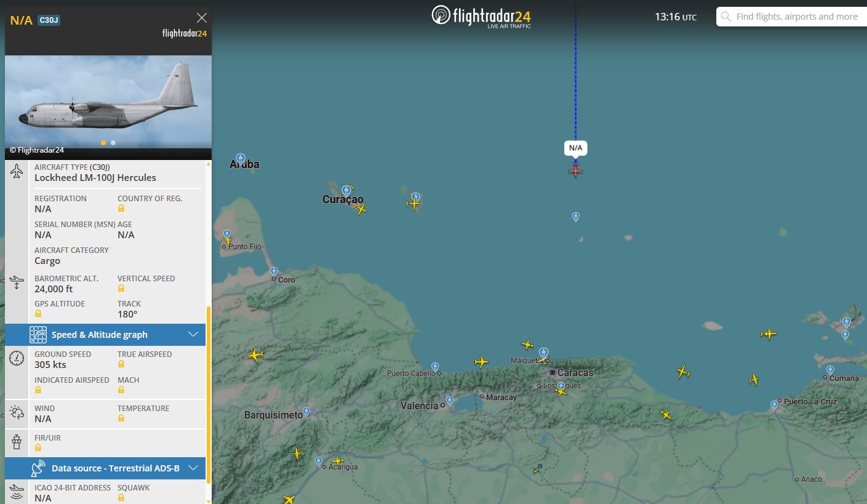Switch to the second photo carousel dot
Viewport: 867px width, 504px height.
tap(113, 143)
